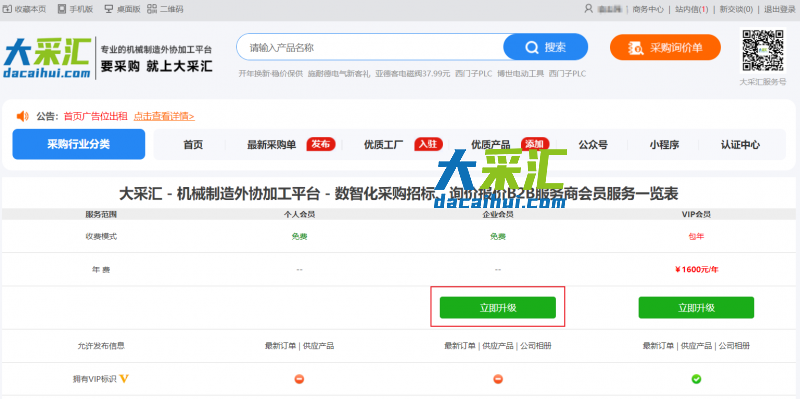Click the orange 采购询价单 button
Viewport: 800px width, 399px height.
point(665,48)
